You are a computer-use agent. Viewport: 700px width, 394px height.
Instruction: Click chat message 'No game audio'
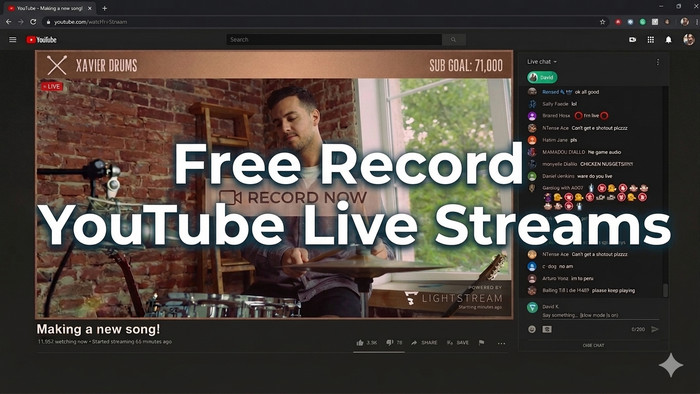click(604, 152)
